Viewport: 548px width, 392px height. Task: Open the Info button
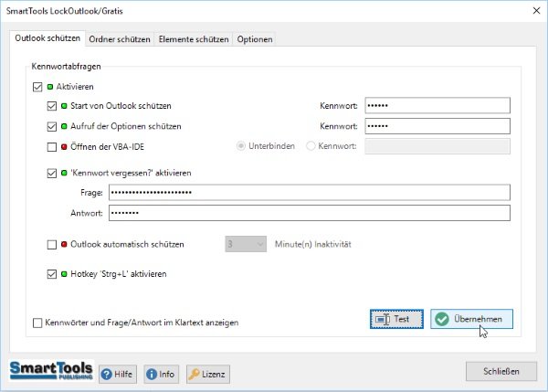click(161, 374)
